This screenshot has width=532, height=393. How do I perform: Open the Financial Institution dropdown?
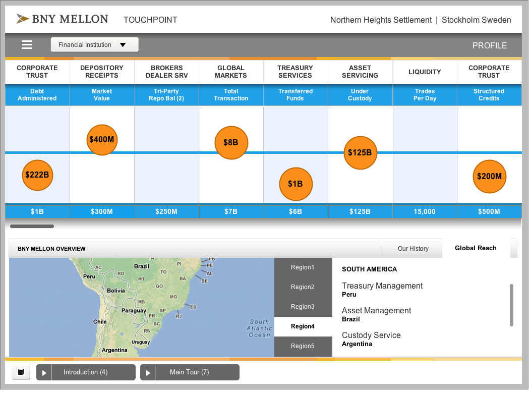pos(95,45)
